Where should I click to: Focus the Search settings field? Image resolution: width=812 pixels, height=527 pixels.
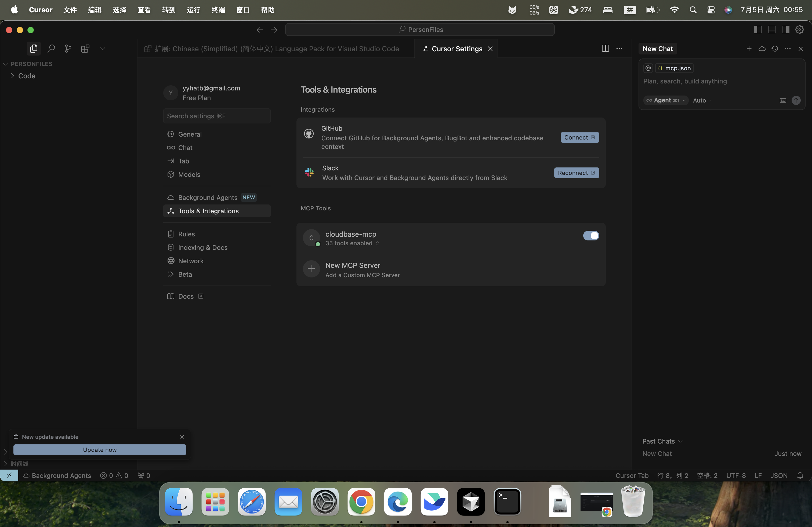coord(217,116)
